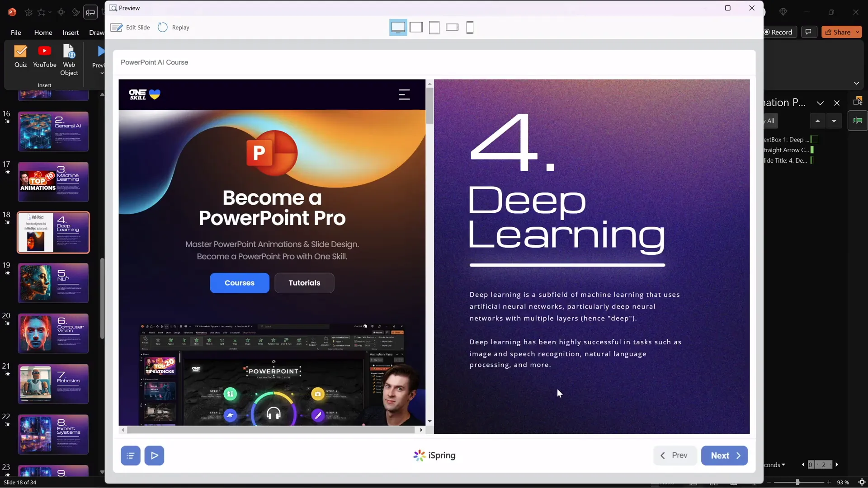Open the hamburger menu on web page

[404, 94]
